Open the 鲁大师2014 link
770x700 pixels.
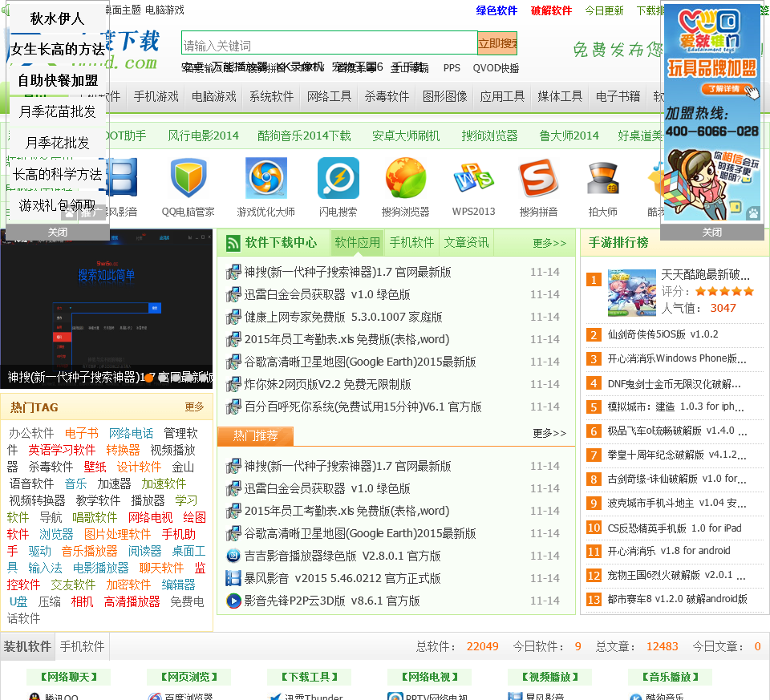coord(569,136)
